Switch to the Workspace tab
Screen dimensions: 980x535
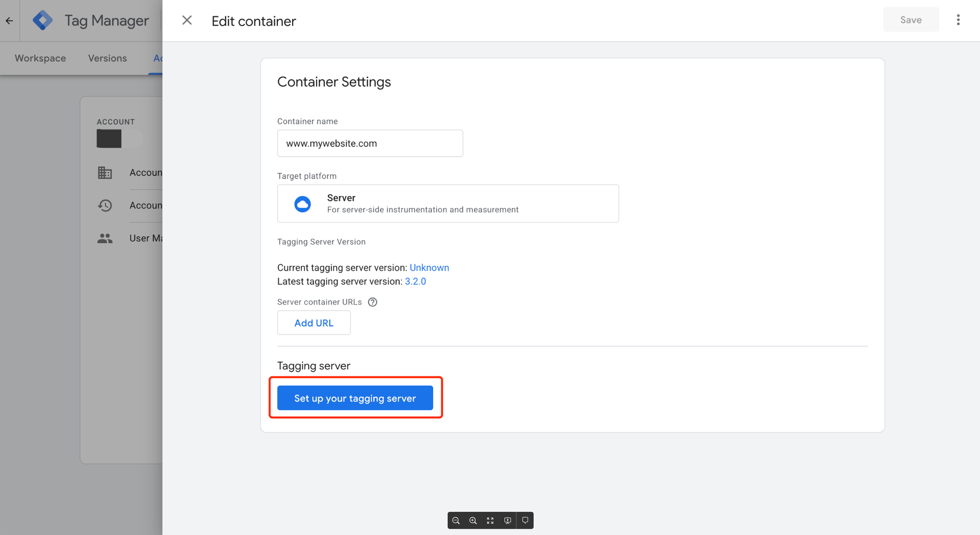pos(40,58)
